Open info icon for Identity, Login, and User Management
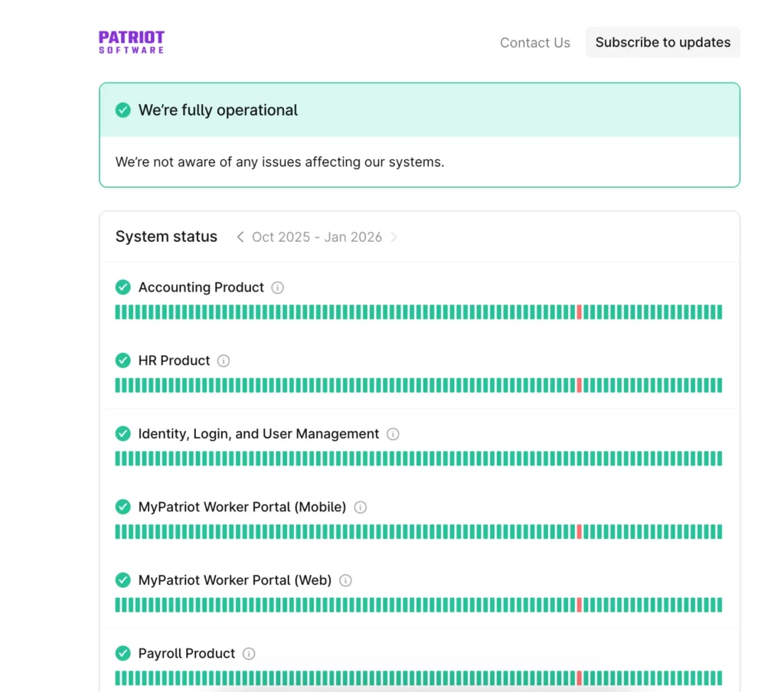The image size is (784, 692). pos(393,434)
